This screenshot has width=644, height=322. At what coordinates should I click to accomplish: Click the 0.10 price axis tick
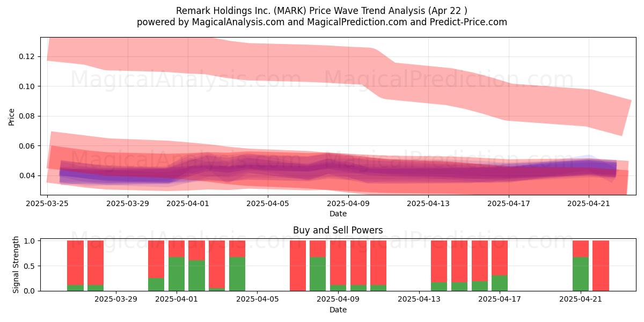pos(28,86)
